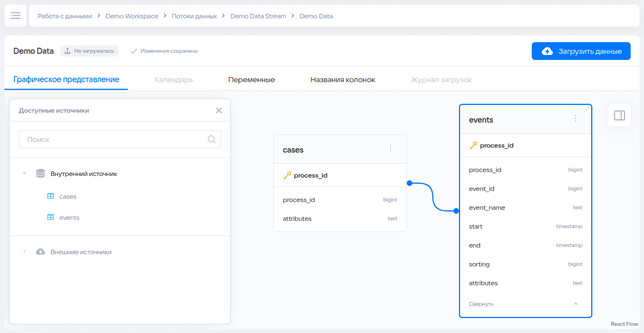Click event_name row in events node

pos(526,208)
